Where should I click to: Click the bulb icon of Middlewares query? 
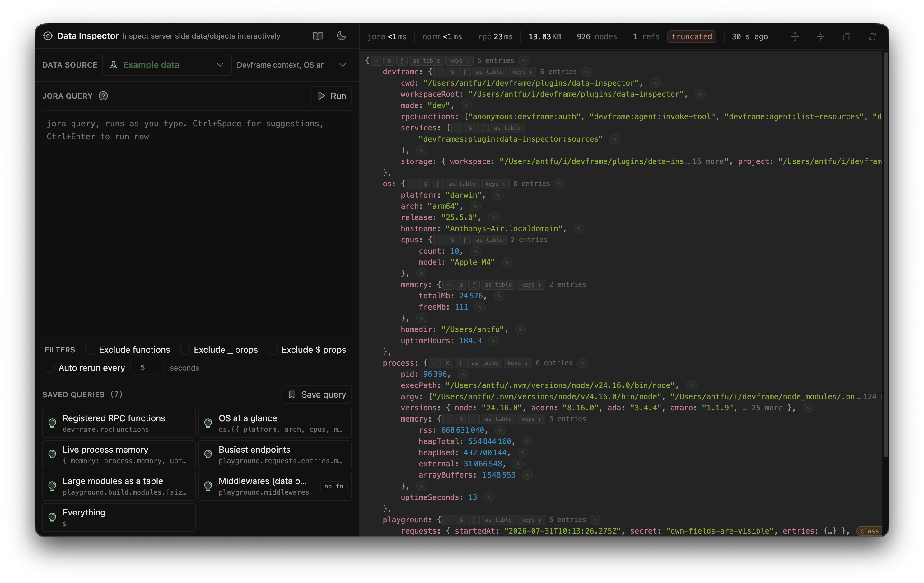pyautogui.click(x=208, y=486)
